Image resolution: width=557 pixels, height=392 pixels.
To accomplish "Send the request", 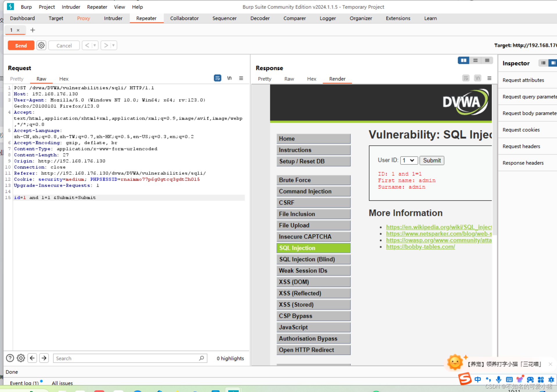I will pyautogui.click(x=21, y=45).
